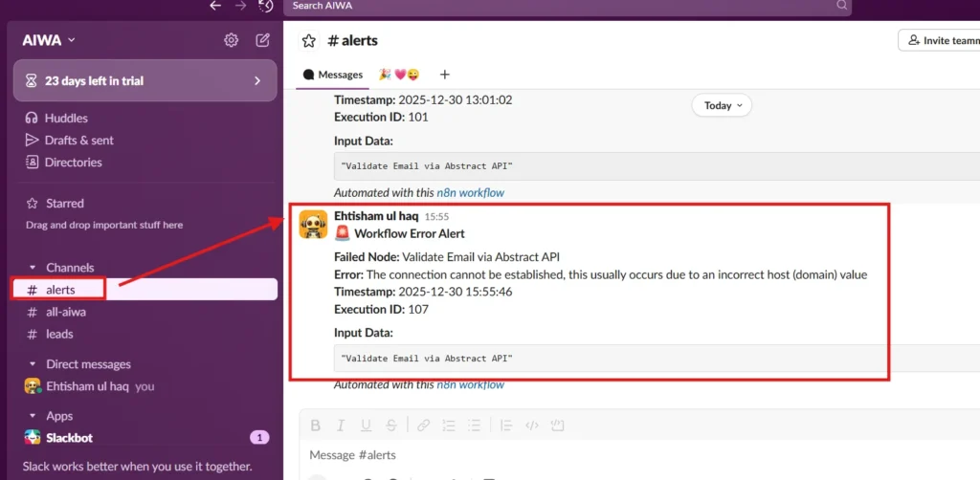This screenshot has width=980, height=480.
Task: Click the 15:55 message timestamp
Action: click(436, 217)
